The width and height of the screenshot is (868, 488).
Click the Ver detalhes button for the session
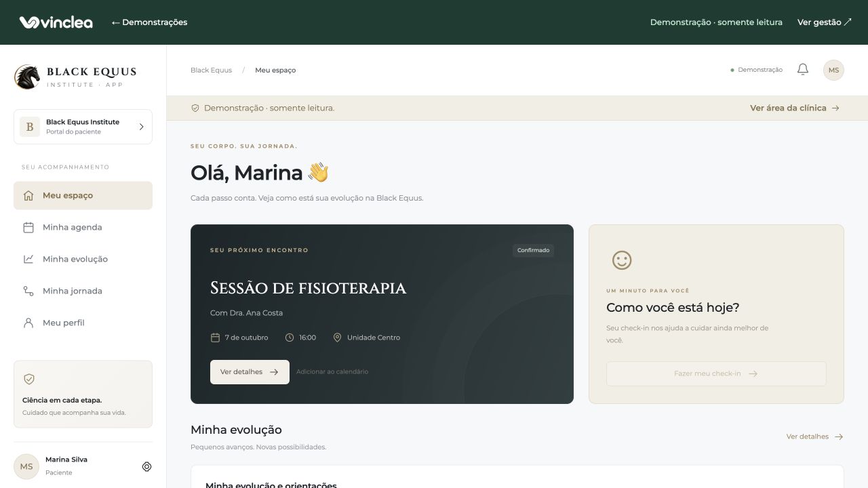coord(250,372)
